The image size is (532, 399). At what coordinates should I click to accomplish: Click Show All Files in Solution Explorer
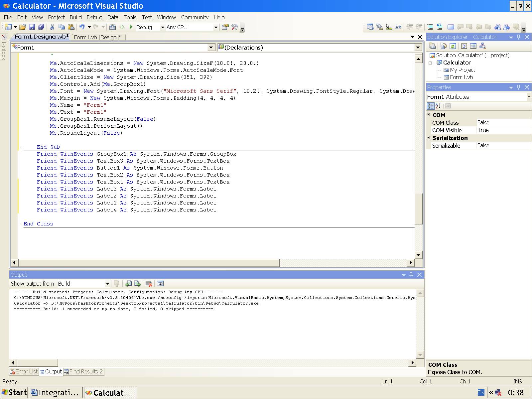click(443, 46)
